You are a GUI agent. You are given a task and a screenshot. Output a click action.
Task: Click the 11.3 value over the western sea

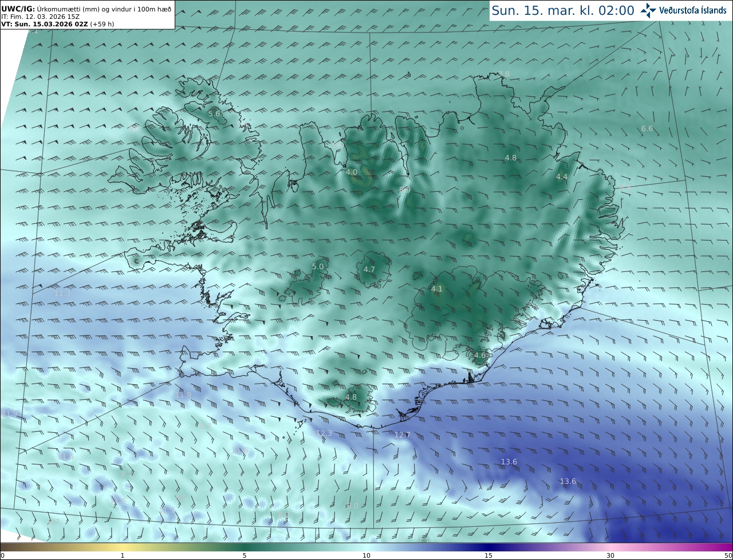pos(62,294)
